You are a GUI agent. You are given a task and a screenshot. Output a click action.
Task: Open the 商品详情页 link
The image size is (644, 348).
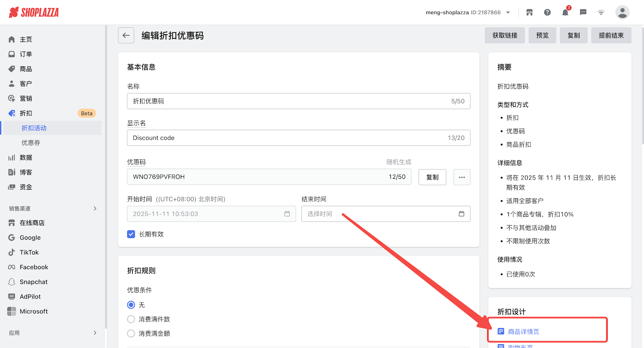[x=523, y=331]
